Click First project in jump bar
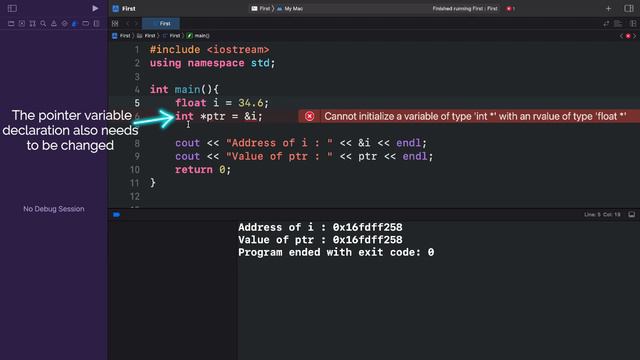This screenshot has width=640, height=360. 121,36
